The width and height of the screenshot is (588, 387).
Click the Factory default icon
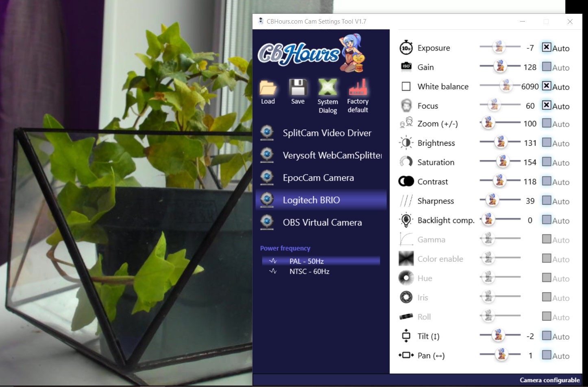click(x=358, y=87)
